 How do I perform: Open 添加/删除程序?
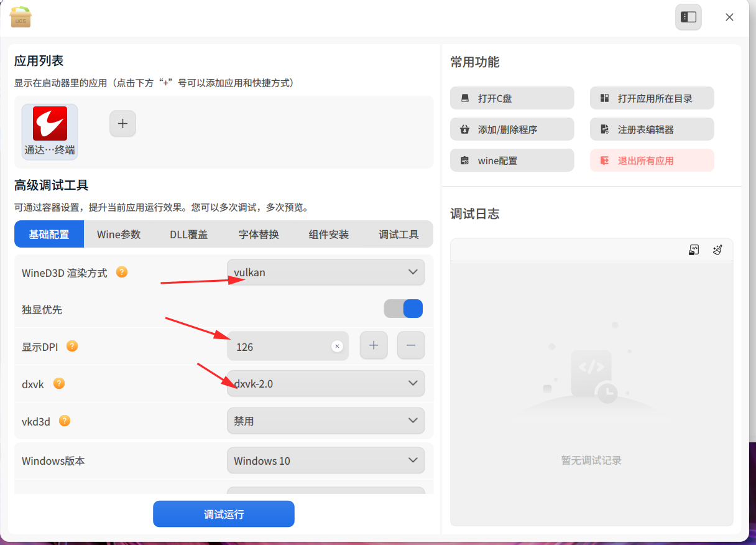click(x=512, y=129)
